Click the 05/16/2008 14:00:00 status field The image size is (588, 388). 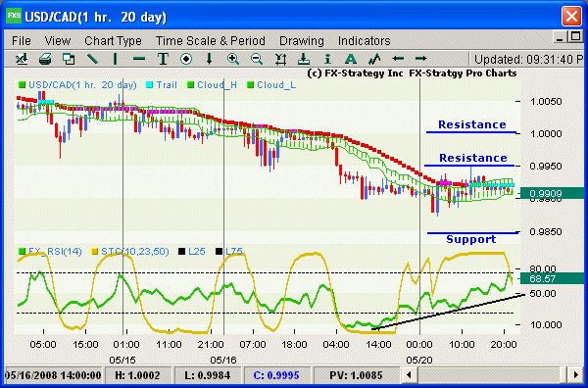pyautogui.click(x=53, y=375)
